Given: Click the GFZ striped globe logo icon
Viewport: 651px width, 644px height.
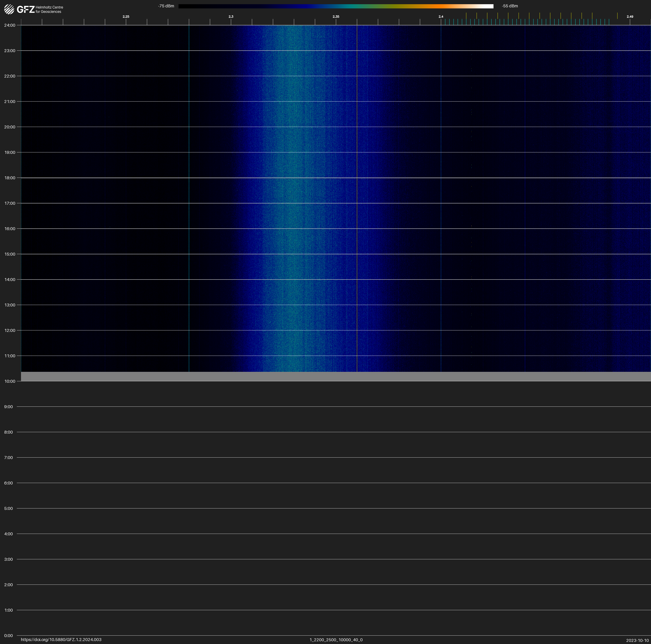Looking at the screenshot, I should click(x=9, y=9).
